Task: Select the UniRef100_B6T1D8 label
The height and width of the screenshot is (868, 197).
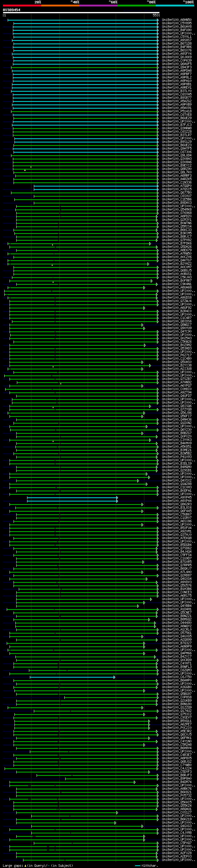Action: coord(176,43)
